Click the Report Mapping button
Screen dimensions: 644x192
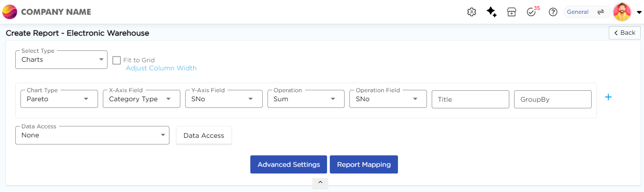coord(364,164)
